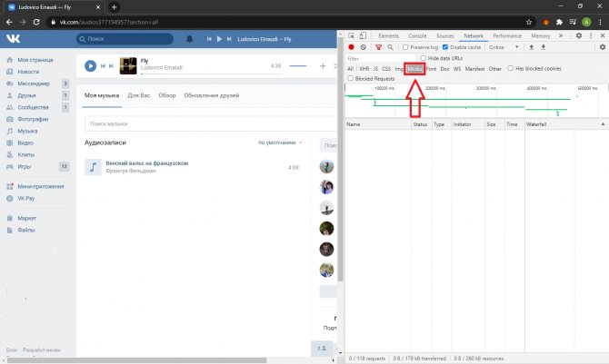Click the Видео icon in sidebar
The image size is (609, 364).
pyautogui.click(x=10, y=143)
